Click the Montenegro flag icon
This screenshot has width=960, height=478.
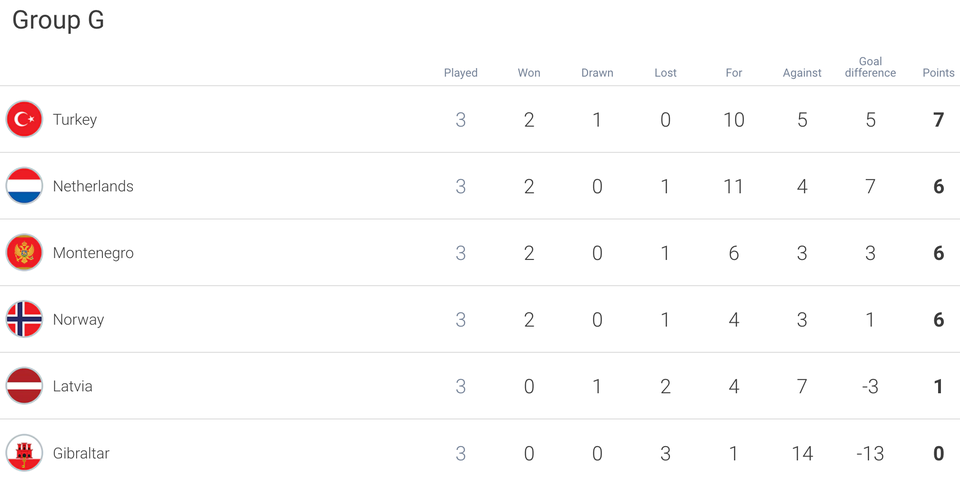coord(24,253)
